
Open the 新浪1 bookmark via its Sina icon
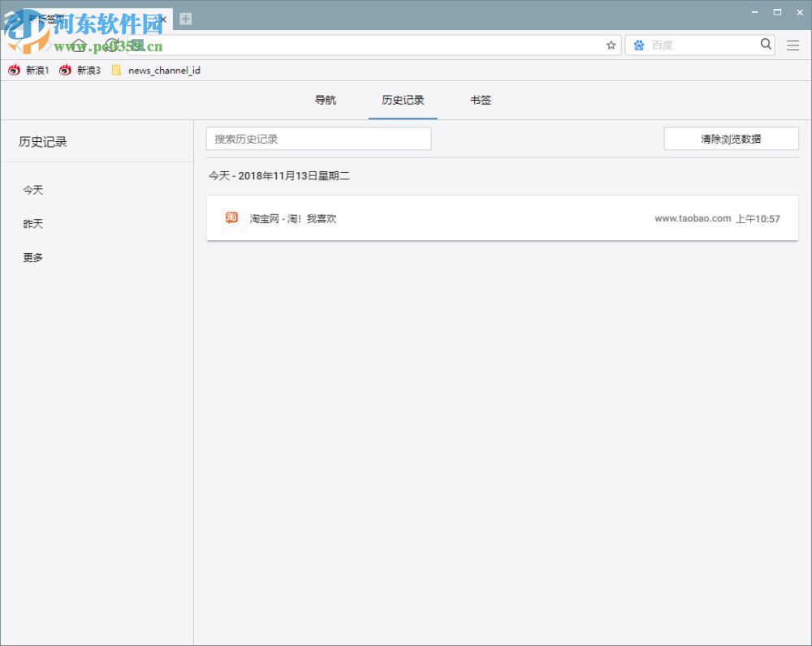[13, 71]
